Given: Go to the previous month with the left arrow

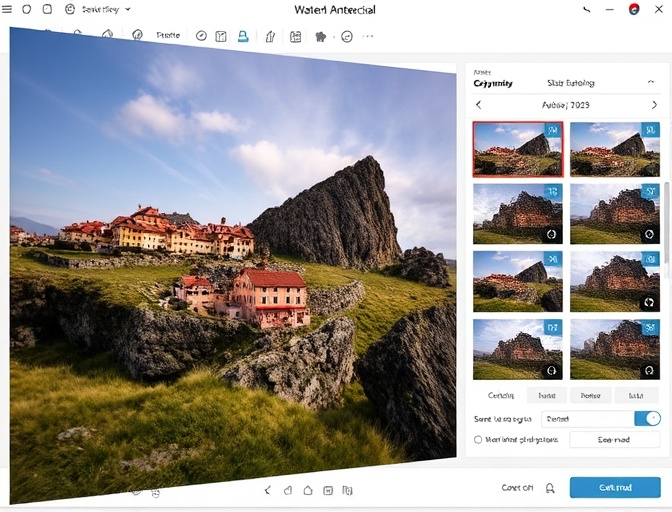Looking at the screenshot, I should pyautogui.click(x=479, y=105).
